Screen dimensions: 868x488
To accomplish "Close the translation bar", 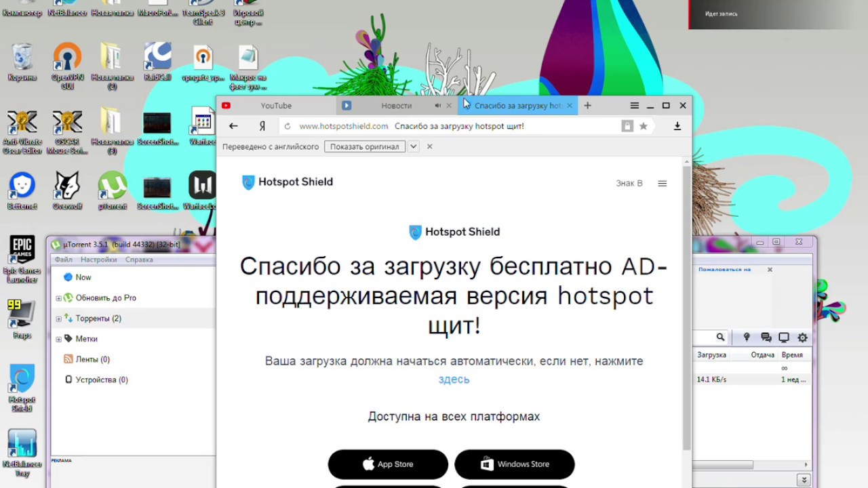I will (x=429, y=146).
